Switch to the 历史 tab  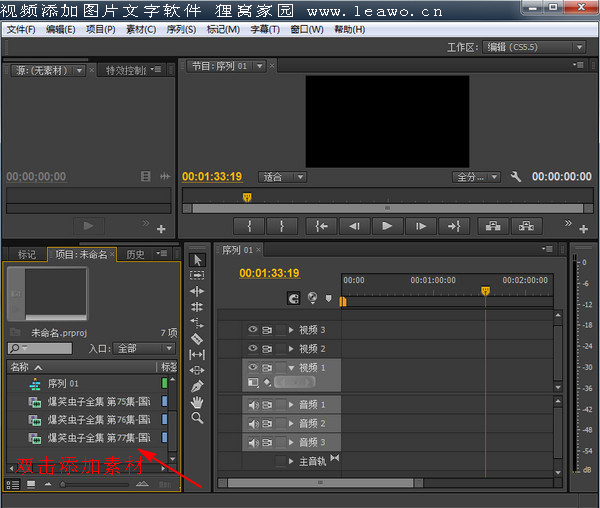135,254
